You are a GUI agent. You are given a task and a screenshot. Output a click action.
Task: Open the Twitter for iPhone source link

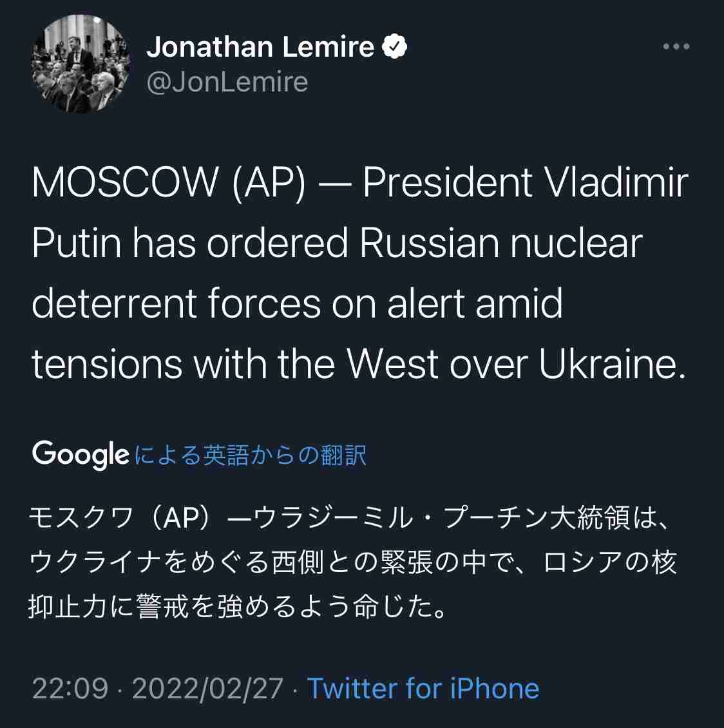[x=423, y=688]
